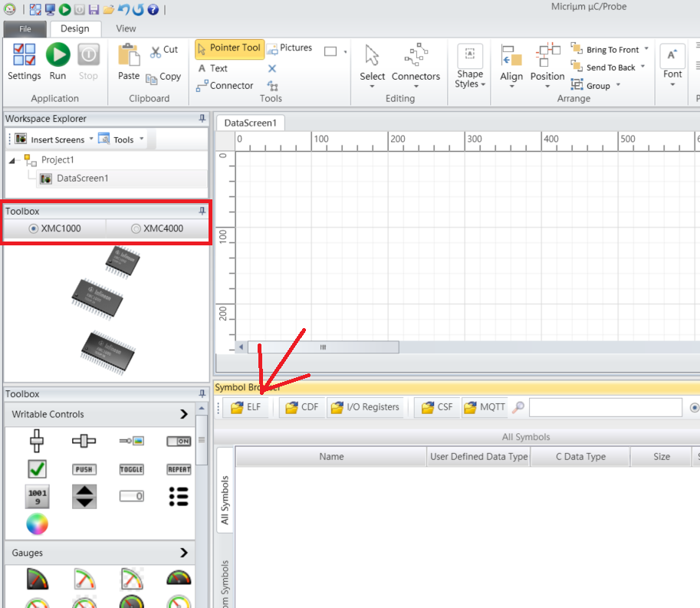
Task: Click the Bring To Front button
Action: tap(611, 50)
